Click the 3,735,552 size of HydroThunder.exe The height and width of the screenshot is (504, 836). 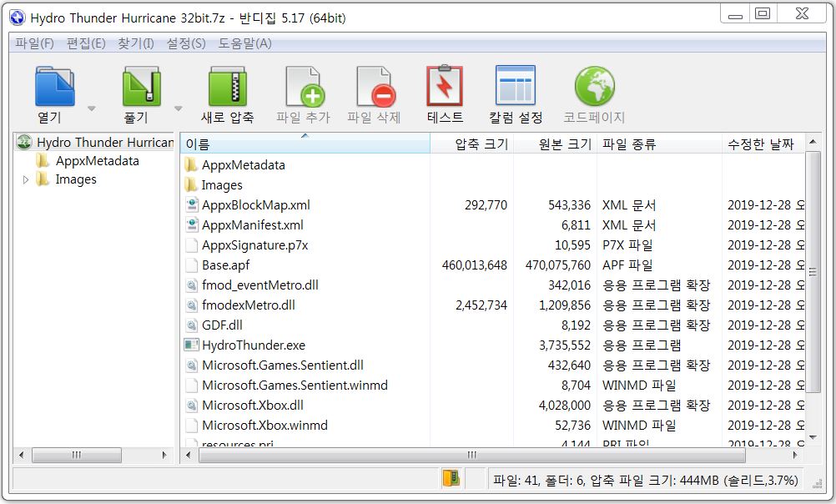tap(565, 345)
